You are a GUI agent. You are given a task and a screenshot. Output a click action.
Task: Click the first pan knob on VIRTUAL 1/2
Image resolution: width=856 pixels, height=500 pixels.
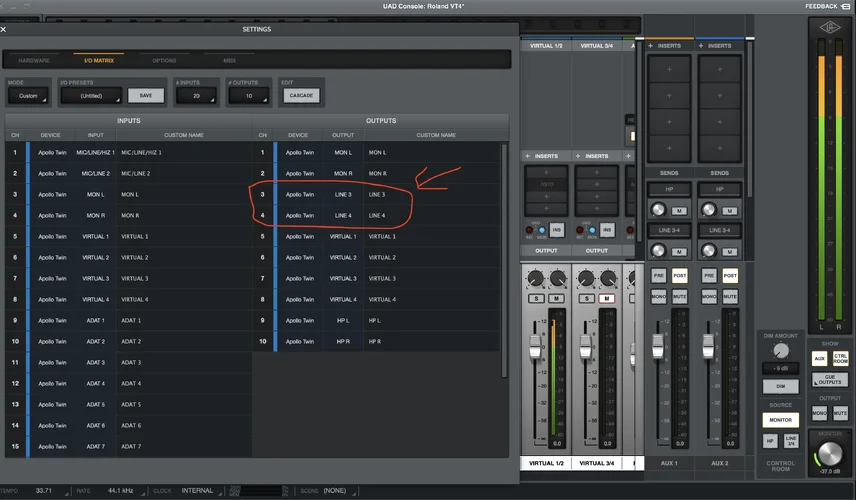(535, 278)
